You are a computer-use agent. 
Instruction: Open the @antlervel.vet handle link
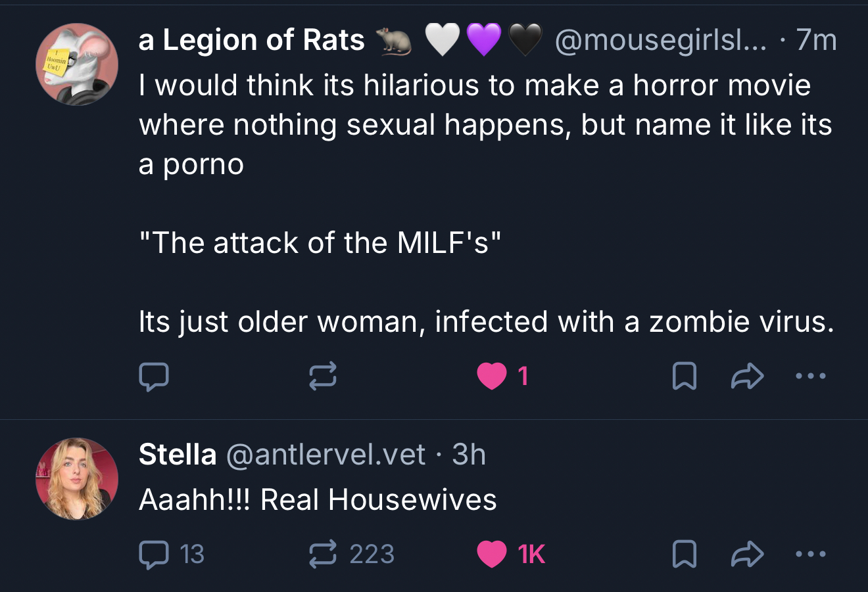pos(326,455)
